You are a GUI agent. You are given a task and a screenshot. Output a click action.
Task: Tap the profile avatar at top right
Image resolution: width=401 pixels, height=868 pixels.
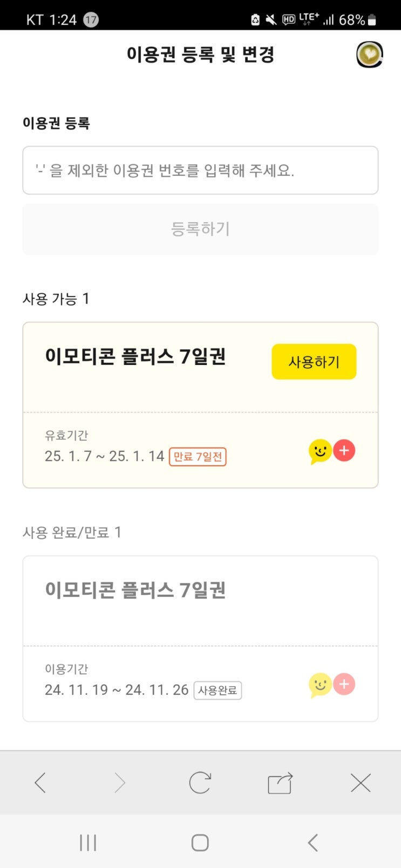pos(369,54)
